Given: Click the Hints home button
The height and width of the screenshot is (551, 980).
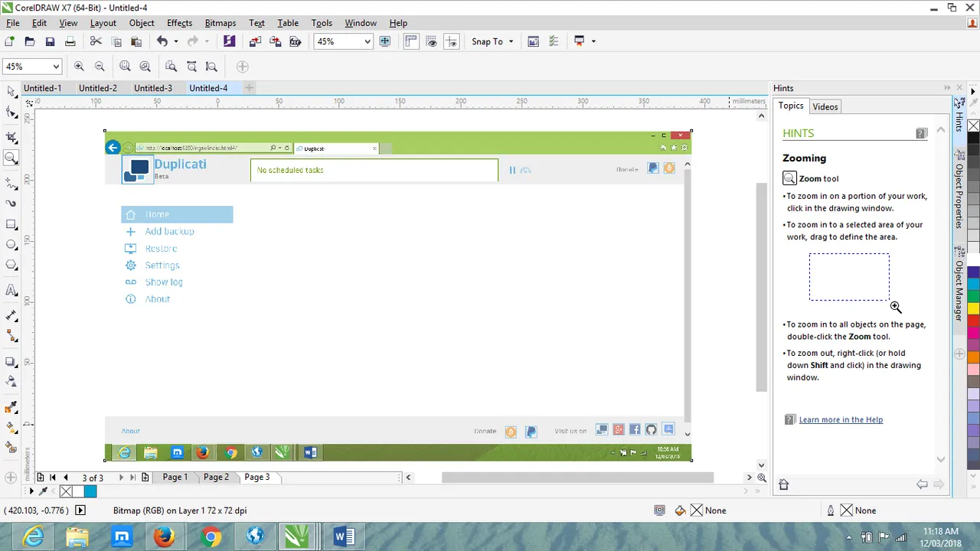Looking at the screenshot, I should coord(783,484).
